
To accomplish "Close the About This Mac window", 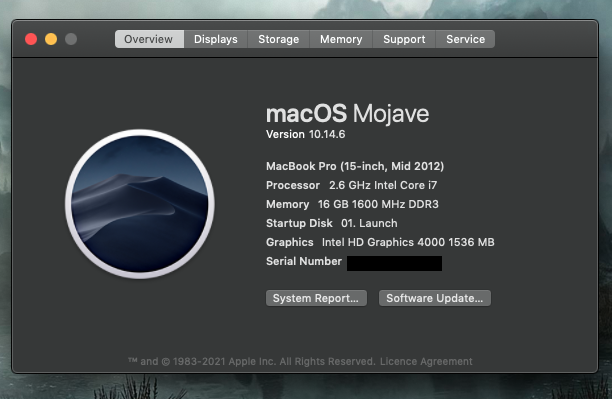I will [x=31, y=39].
